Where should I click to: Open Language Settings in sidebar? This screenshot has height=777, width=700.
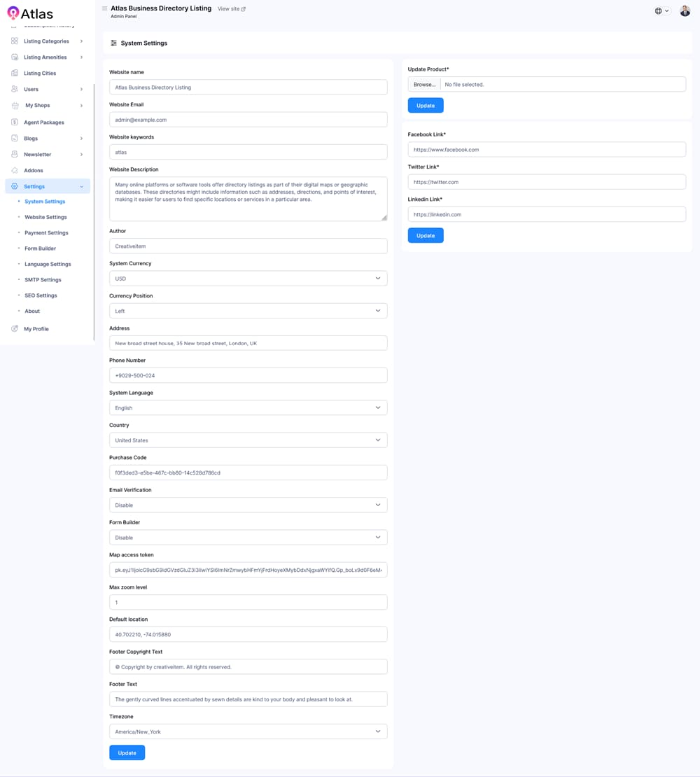[48, 264]
